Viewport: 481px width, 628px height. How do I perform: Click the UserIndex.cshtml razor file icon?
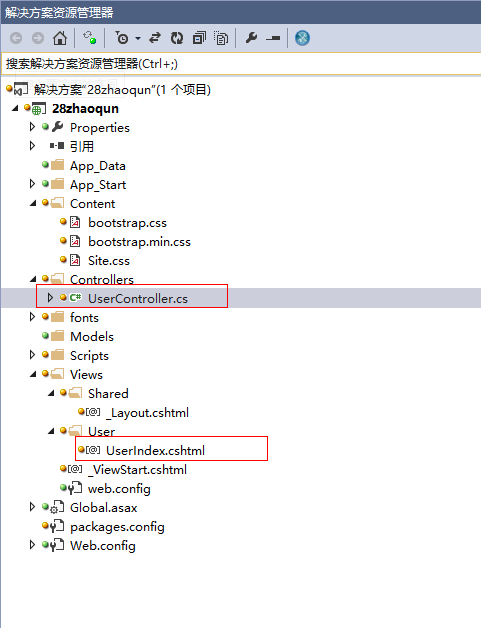pyautogui.click(x=93, y=450)
